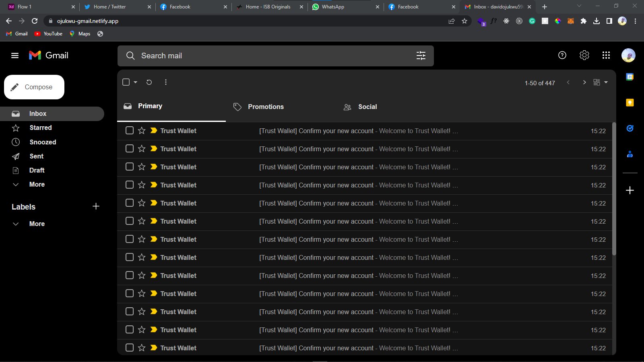Open the Gmail main menu hamburger
The width and height of the screenshot is (644, 362).
tap(15, 56)
